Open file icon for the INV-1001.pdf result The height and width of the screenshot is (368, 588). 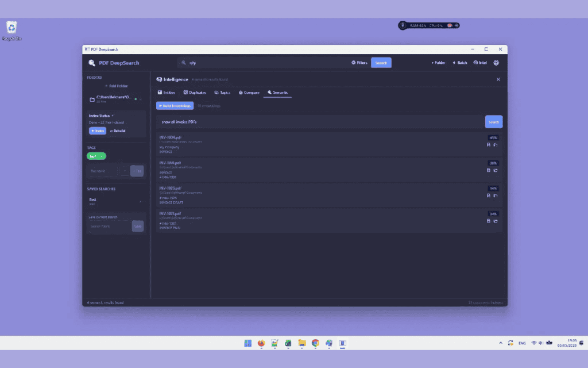488,170
